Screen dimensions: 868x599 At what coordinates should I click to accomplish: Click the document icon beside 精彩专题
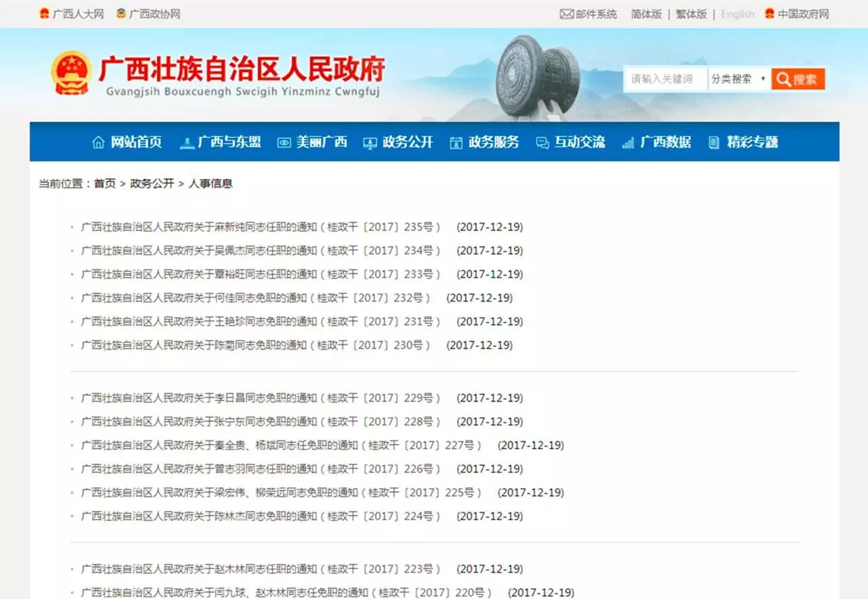[713, 143]
